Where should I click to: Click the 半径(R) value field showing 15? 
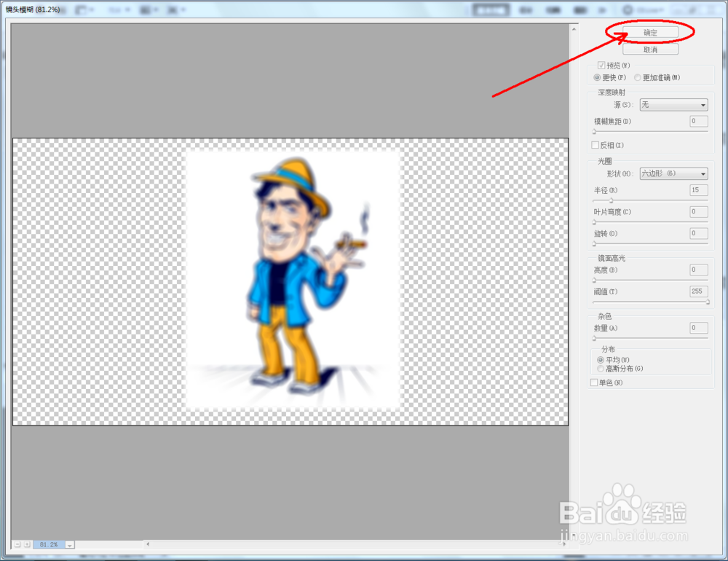pyautogui.click(x=699, y=189)
